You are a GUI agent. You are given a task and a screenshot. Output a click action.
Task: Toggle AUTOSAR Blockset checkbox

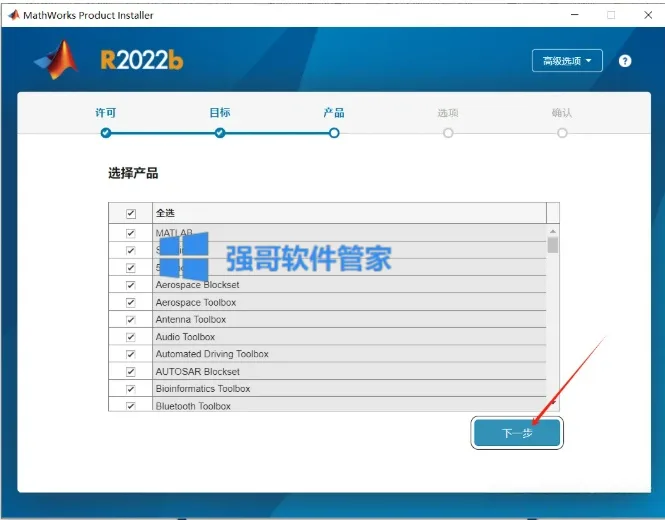(131, 372)
